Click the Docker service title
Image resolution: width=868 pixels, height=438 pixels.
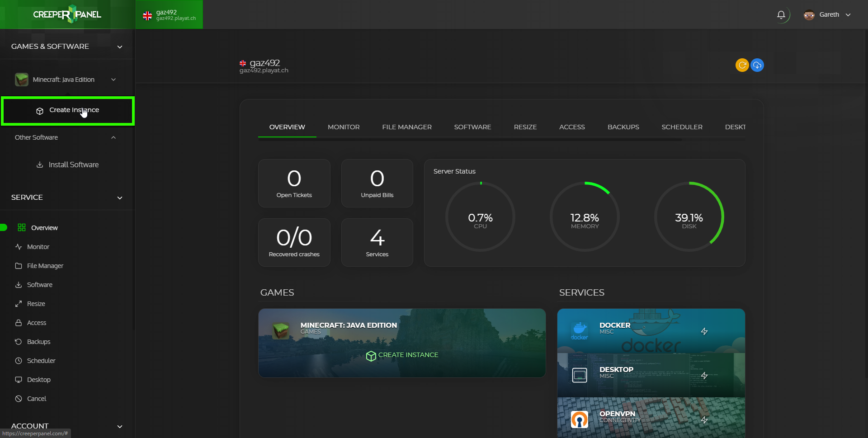tap(615, 325)
